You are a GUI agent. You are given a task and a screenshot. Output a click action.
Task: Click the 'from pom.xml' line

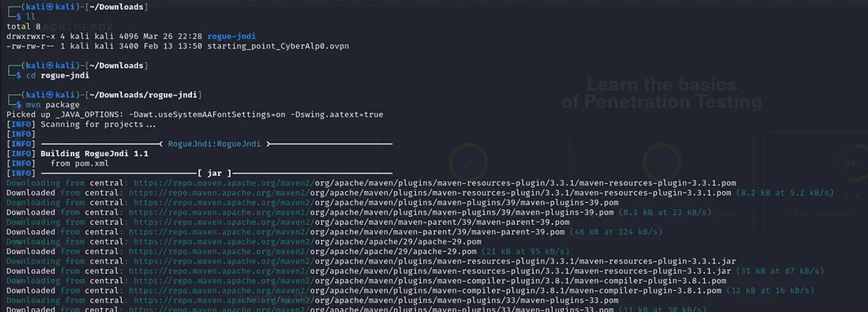point(80,163)
